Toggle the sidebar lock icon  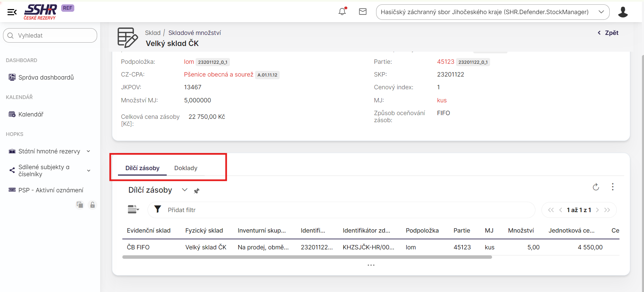pyautogui.click(x=92, y=205)
